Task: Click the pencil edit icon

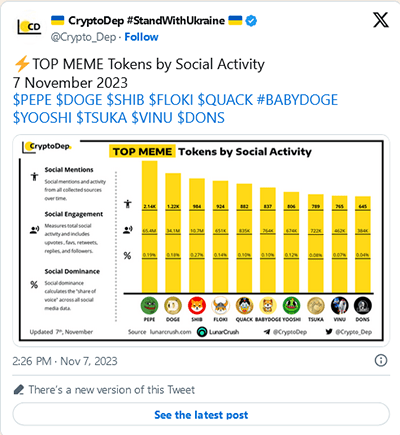Action: click(x=19, y=390)
